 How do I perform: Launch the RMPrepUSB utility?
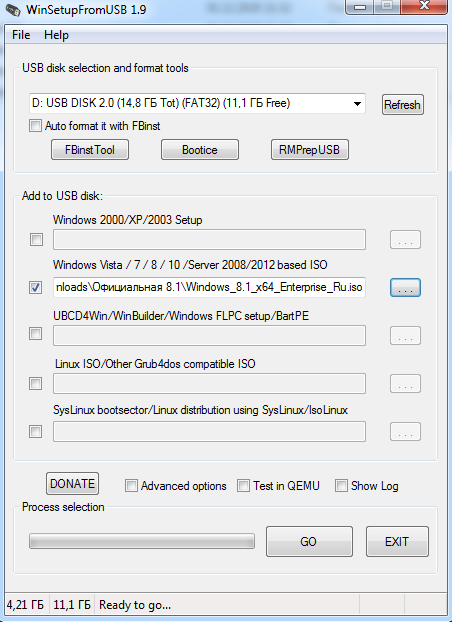click(x=310, y=150)
